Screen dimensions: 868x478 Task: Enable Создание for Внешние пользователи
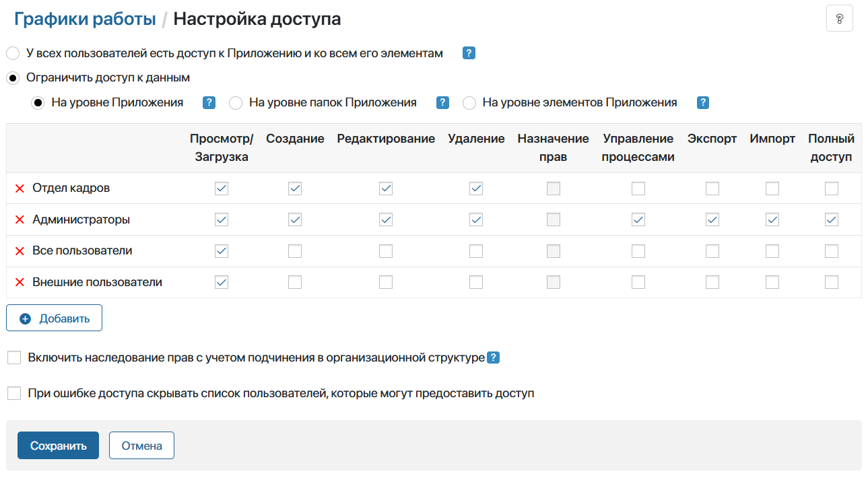[295, 282]
